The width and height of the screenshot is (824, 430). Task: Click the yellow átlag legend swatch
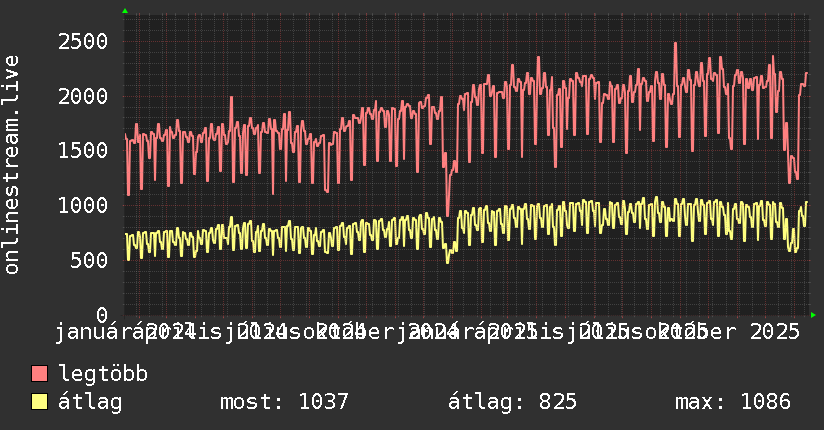coord(39,402)
